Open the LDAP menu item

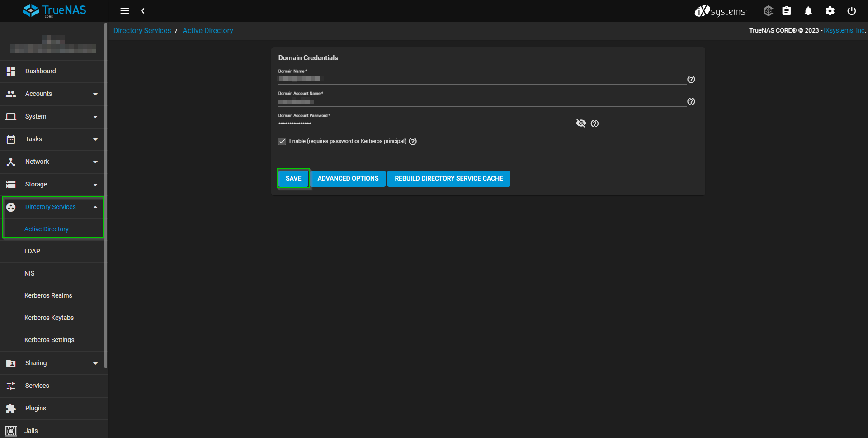[32, 251]
